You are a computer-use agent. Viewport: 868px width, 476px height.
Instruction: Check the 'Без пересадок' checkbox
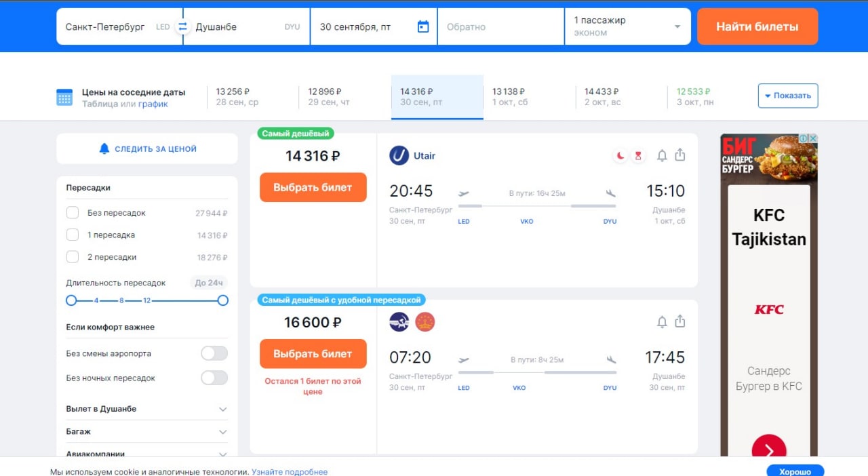[73, 213]
